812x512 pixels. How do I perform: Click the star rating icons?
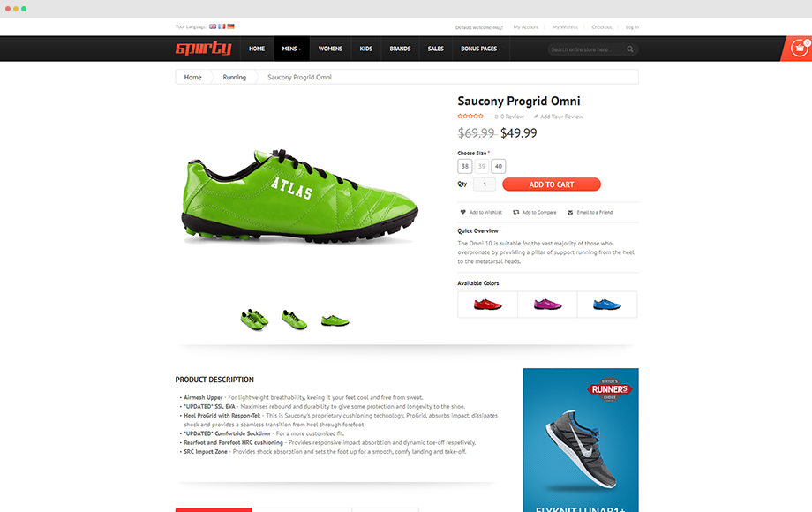(x=470, y=116)
